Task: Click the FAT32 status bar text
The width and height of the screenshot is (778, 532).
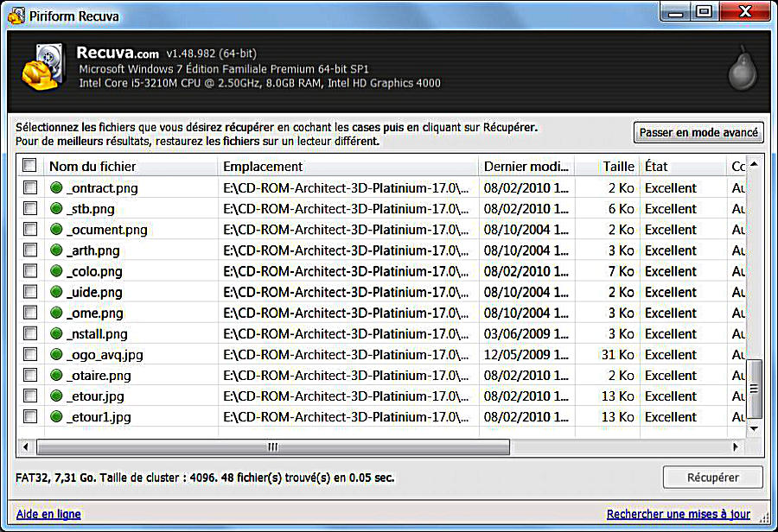Action: point(205,478)
